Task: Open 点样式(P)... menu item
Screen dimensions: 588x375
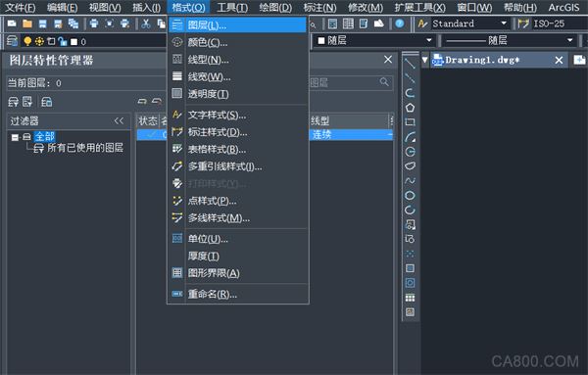Action: (x=237, y=201)
